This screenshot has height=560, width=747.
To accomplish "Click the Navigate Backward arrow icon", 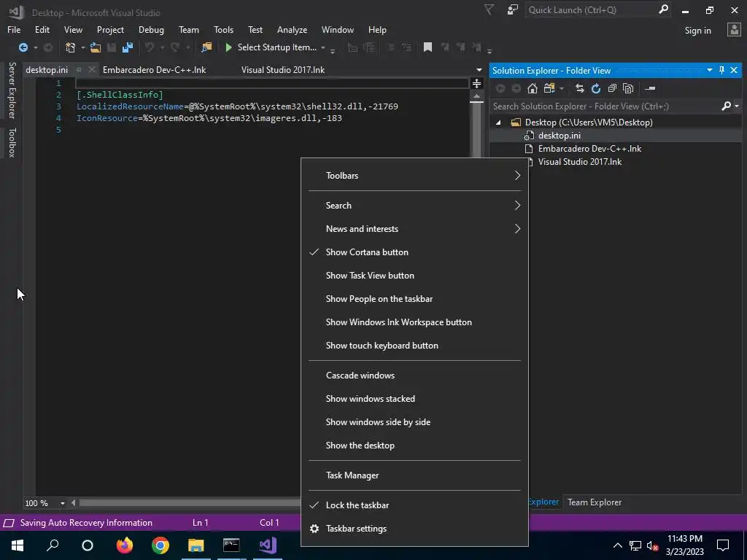I will point(23,47).
